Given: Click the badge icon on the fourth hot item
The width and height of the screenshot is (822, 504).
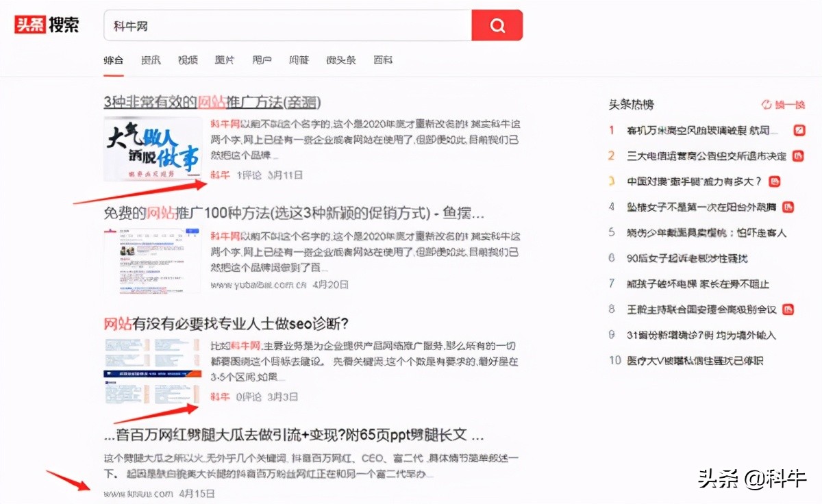Looking at the screenshot, I should point(788,206).
